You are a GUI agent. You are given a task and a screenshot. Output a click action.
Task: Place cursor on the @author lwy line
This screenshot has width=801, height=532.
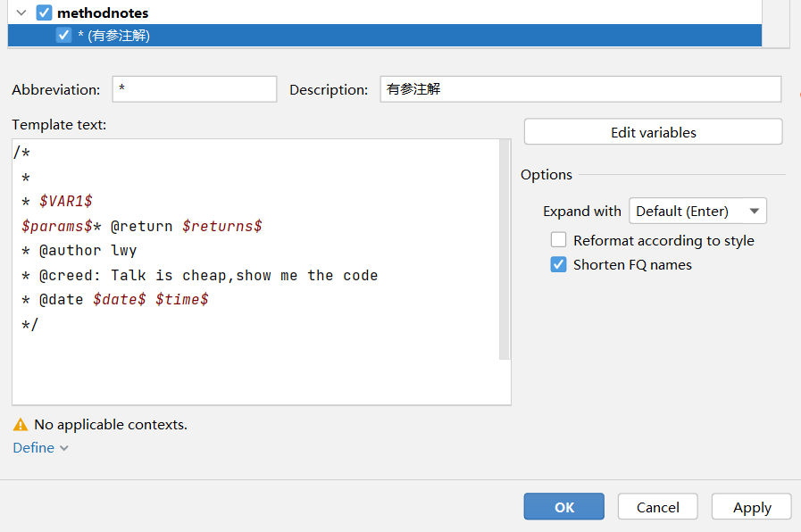click(79, 250)
